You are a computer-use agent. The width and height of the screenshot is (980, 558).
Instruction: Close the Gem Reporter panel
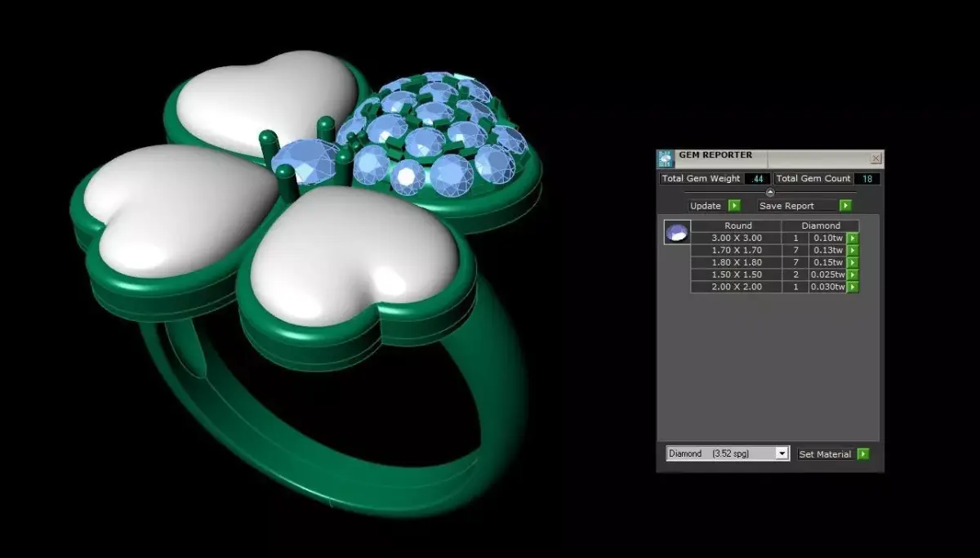pos(875,158)
